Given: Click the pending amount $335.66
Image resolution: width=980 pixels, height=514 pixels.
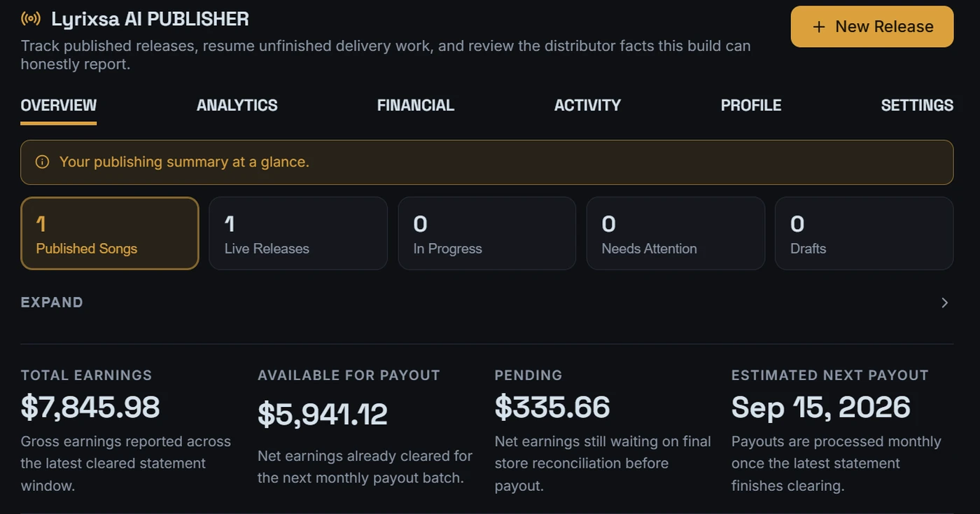Looking at the screenshot, I should [552, 408].
